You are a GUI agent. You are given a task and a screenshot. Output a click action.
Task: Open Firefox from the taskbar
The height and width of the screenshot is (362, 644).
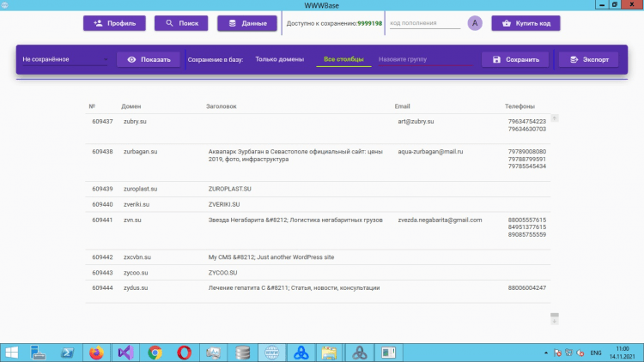[96, 353]
